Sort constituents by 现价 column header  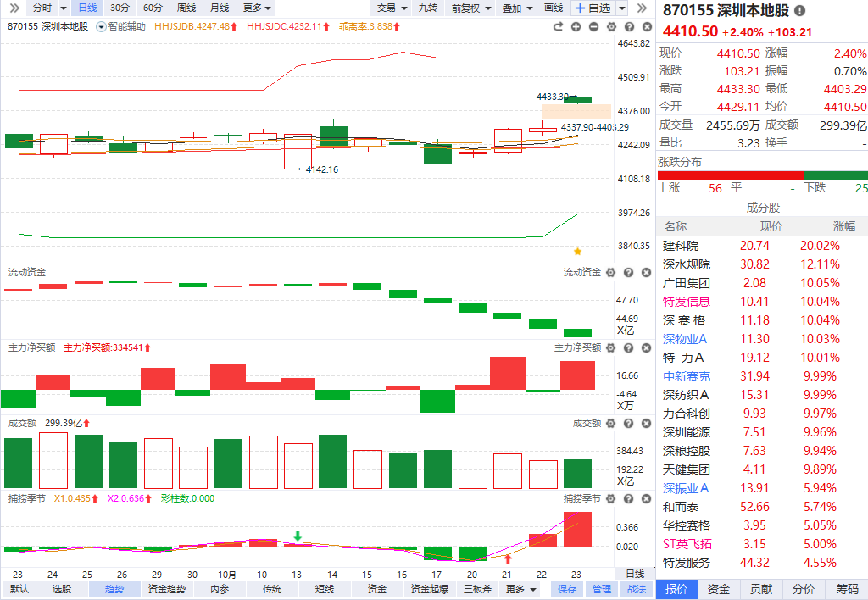click(x=771, y=226)
